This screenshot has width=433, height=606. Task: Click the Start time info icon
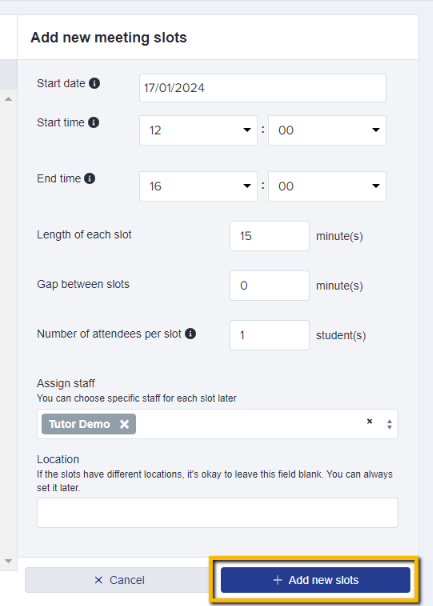coord(94,123)
